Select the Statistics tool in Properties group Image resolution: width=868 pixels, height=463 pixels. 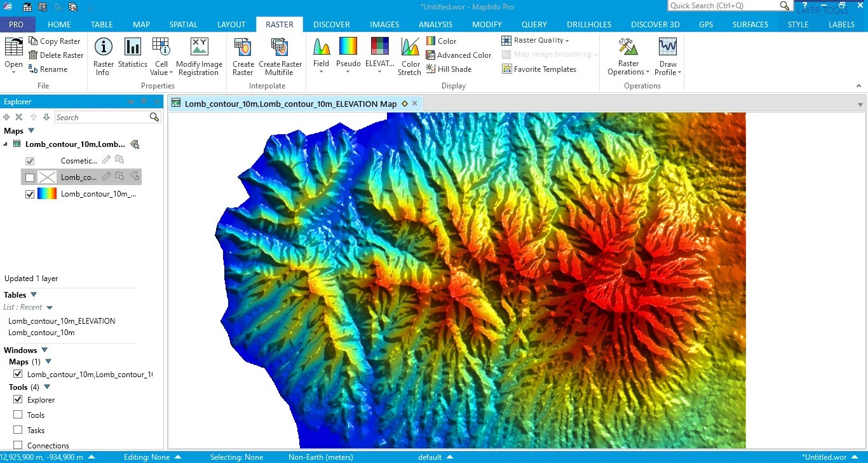tap(132, 55)
